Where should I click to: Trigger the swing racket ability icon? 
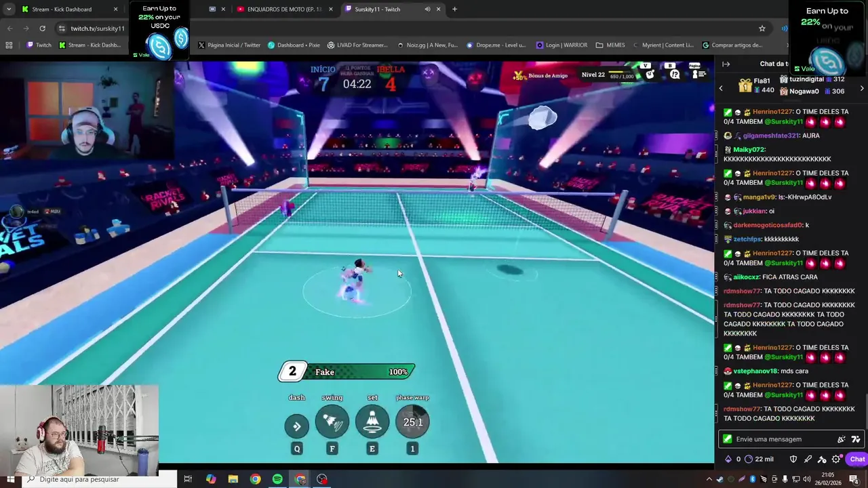pyautogui.click(x=332, y=422)
